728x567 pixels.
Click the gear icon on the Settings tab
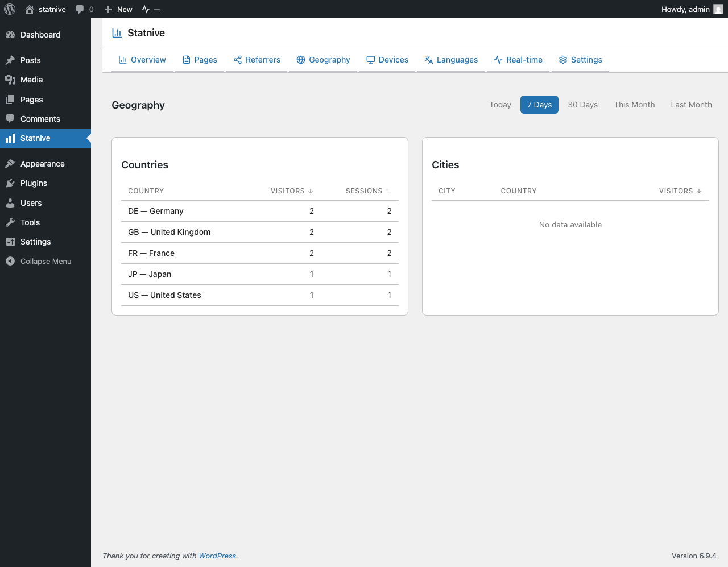[563, 60]
